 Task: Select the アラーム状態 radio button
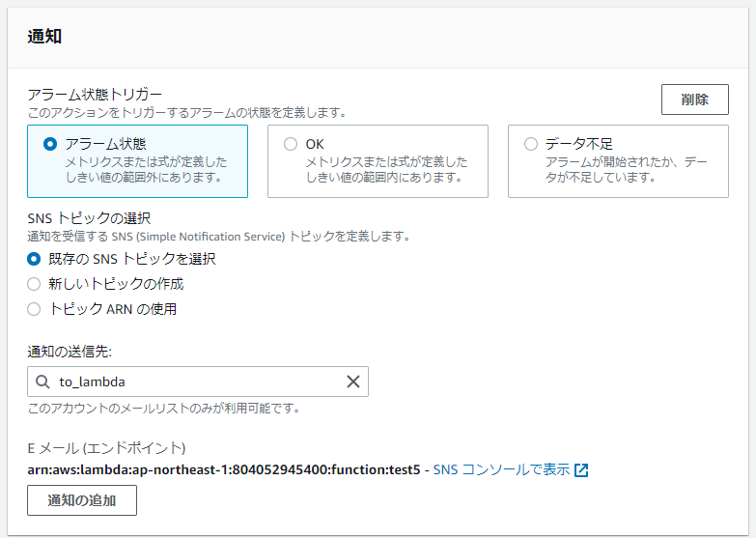click(50, 144)
